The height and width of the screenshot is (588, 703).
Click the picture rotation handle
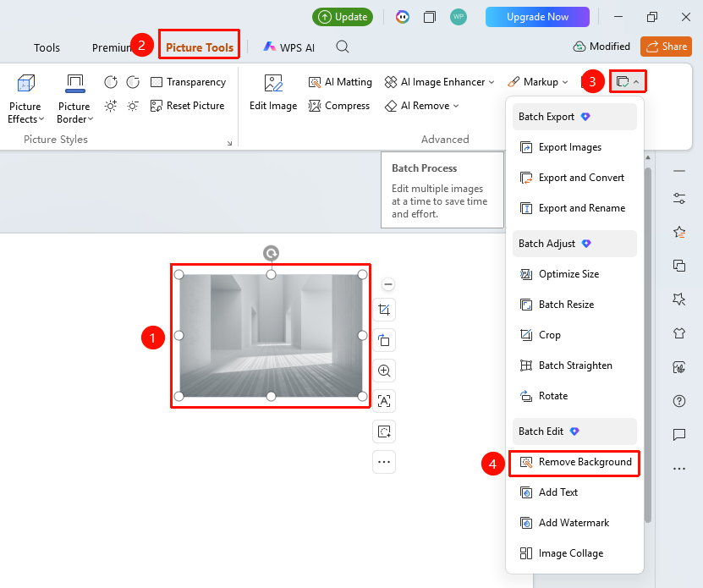271,254
